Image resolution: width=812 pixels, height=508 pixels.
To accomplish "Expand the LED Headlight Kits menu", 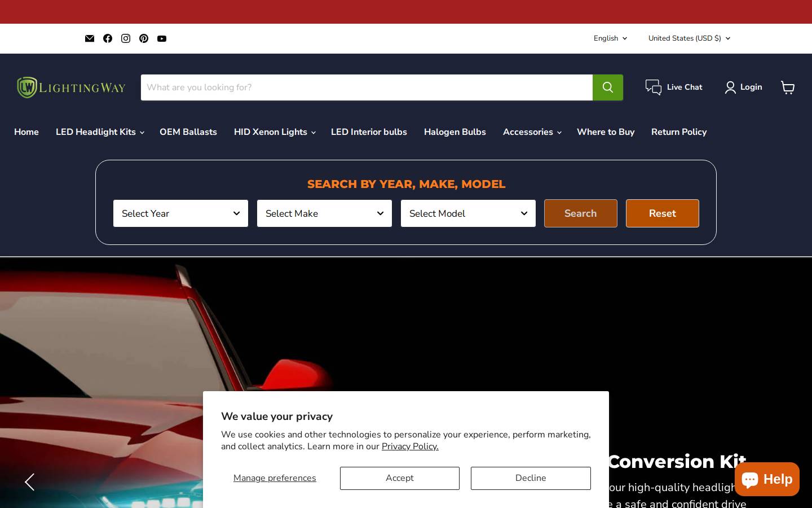I will (x=100, y=132).
